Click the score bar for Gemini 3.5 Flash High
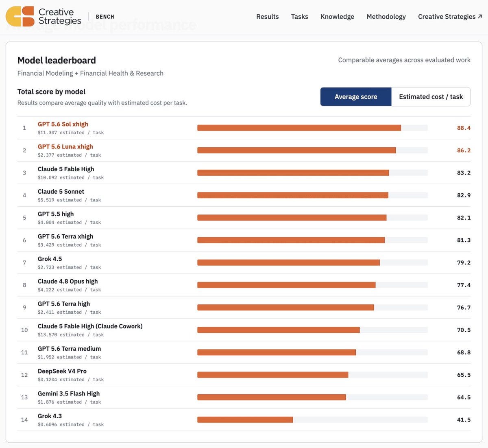This screenshot has width=488, height=448. point(312,397)
